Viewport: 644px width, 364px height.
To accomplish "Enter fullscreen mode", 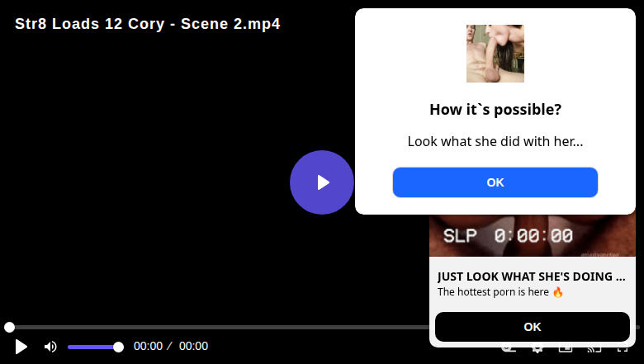I will click(623, 350).
